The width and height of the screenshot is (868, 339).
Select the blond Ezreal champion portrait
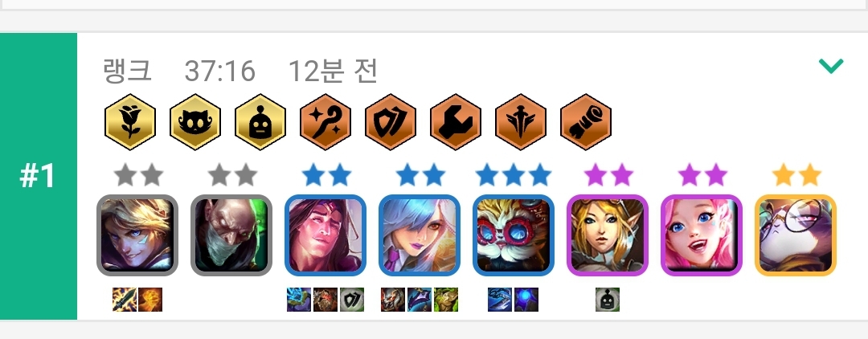tap(137, 235)
